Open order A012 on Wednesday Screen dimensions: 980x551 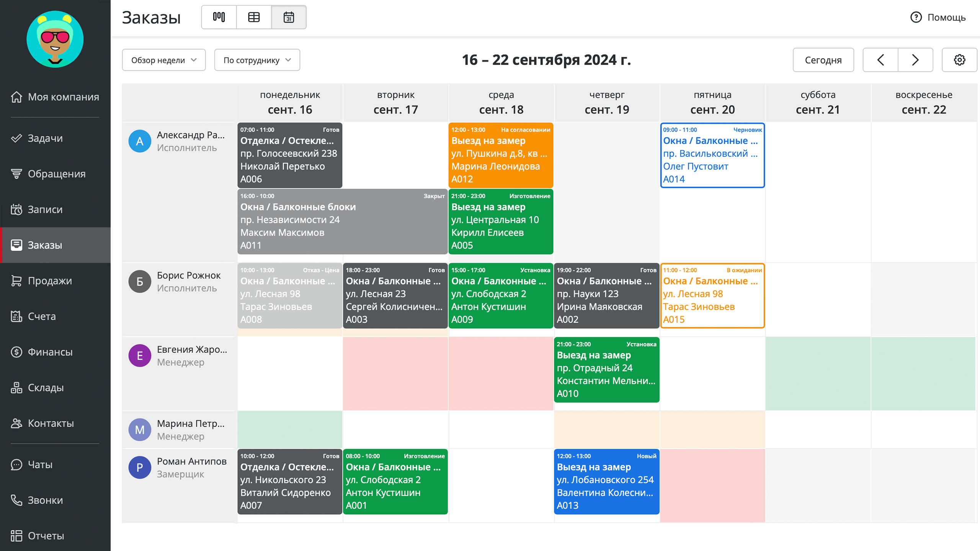pos(501,155)
